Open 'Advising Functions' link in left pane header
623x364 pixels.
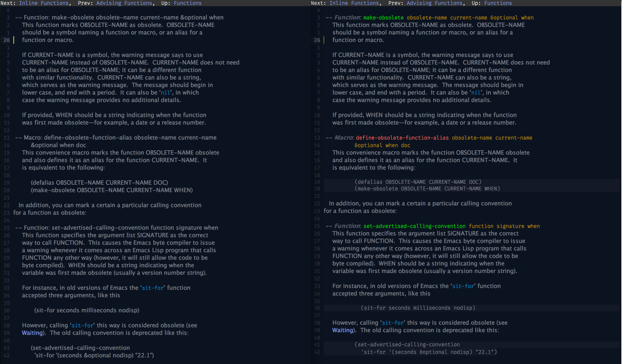tap(124, 3)
